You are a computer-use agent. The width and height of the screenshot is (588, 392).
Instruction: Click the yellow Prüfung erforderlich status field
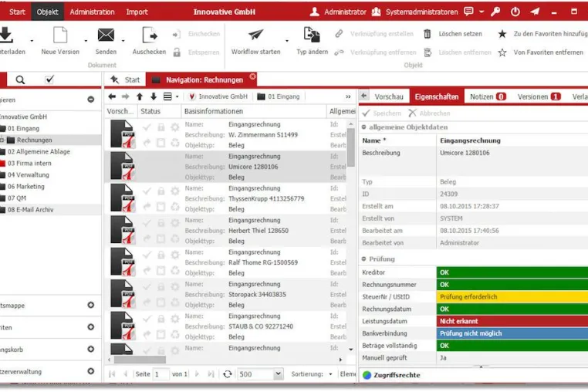coord(512,297)
